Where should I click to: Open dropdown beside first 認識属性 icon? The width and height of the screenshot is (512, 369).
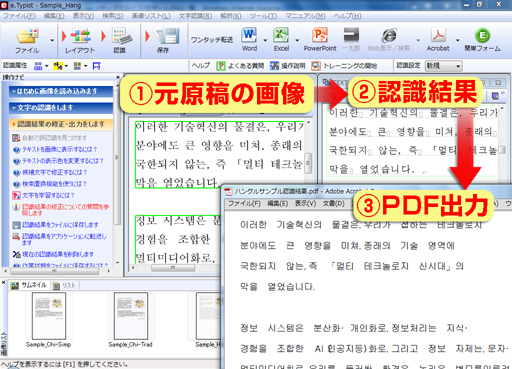tap(47, 66)
